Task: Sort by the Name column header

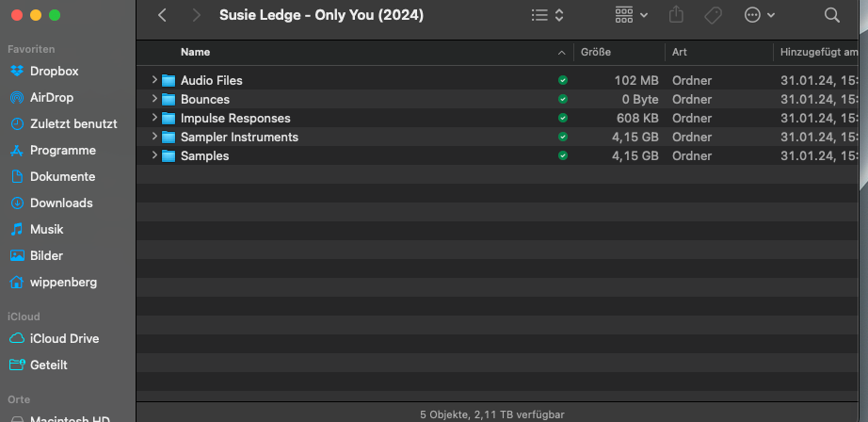Action: coord(196,52)
